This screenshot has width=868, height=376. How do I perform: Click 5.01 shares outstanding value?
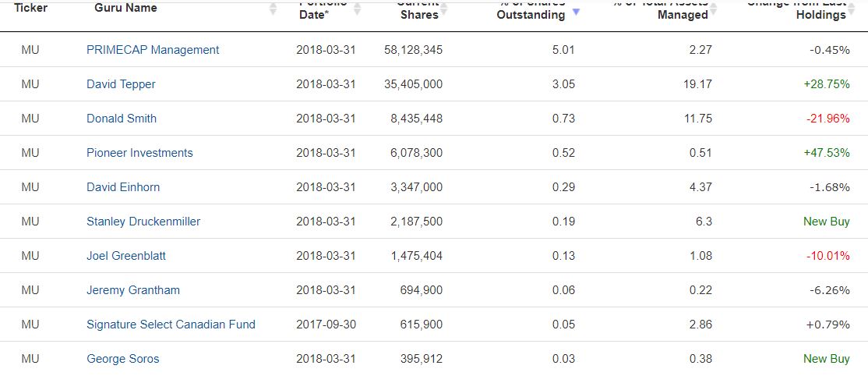[563, 50]
